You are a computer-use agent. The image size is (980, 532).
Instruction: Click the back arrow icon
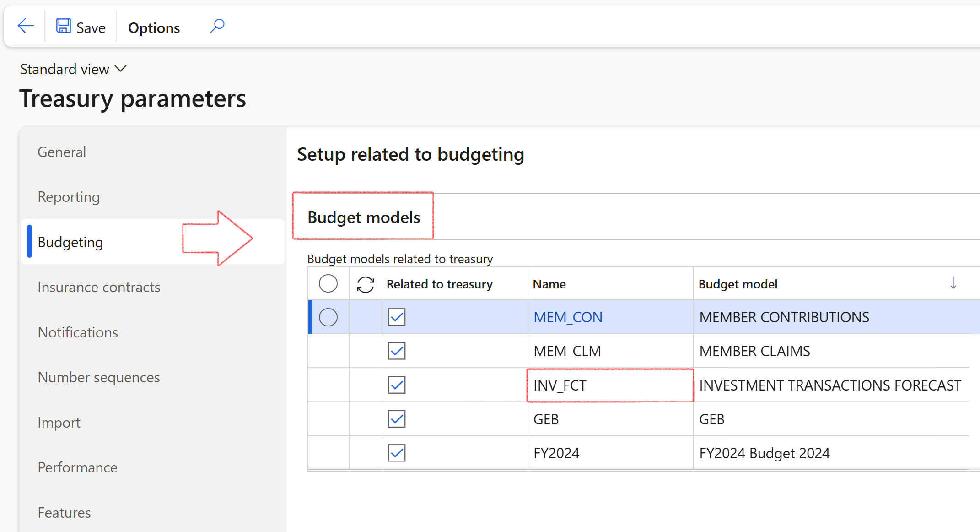pyautogui.click(x=26, y=26)
